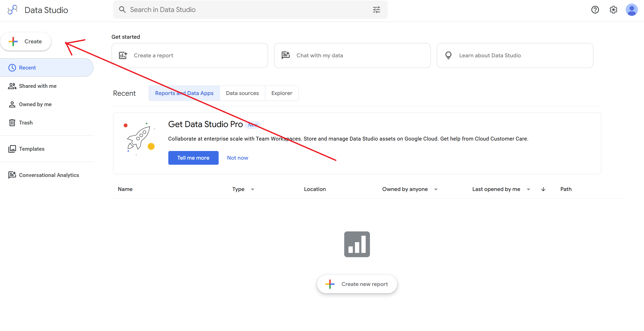Toggle sort direction arrow by Last opened
The width and height of the screenshot is (644, 331).
click(x=543, y=189)
